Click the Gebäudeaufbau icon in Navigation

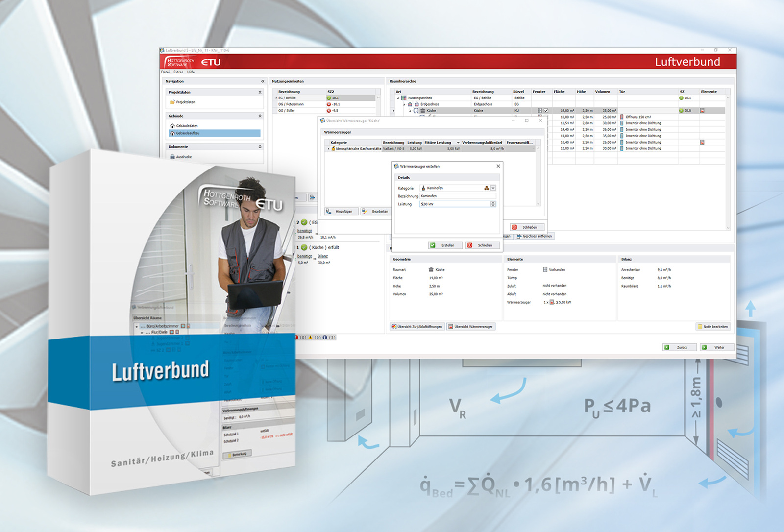coord(172,133)
